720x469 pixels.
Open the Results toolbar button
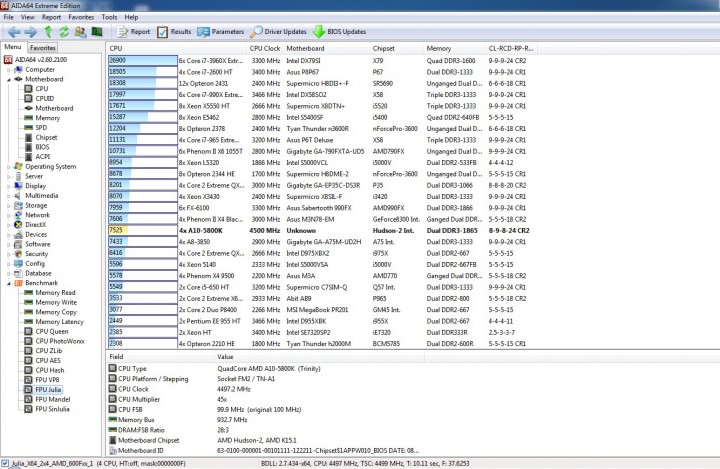tap(174, 32)
